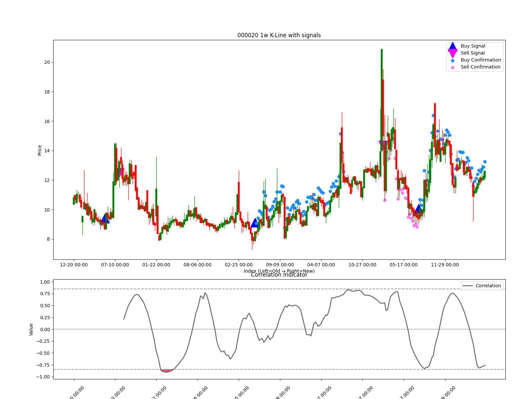The image size is (532, 399).
Task: Click the 'Correlation' legend label in lower chart
Action: point(488,286)
